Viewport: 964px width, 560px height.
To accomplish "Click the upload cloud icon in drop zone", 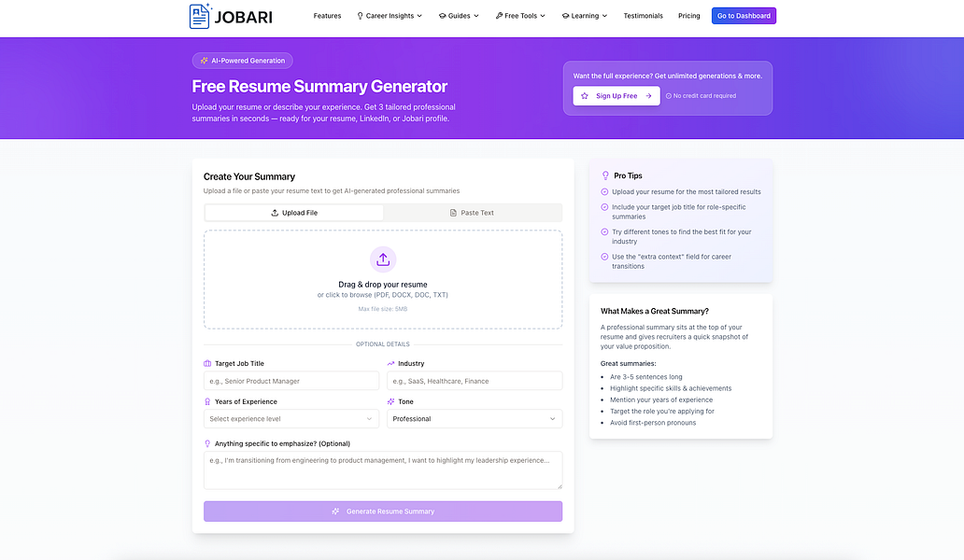I will 382,259.
